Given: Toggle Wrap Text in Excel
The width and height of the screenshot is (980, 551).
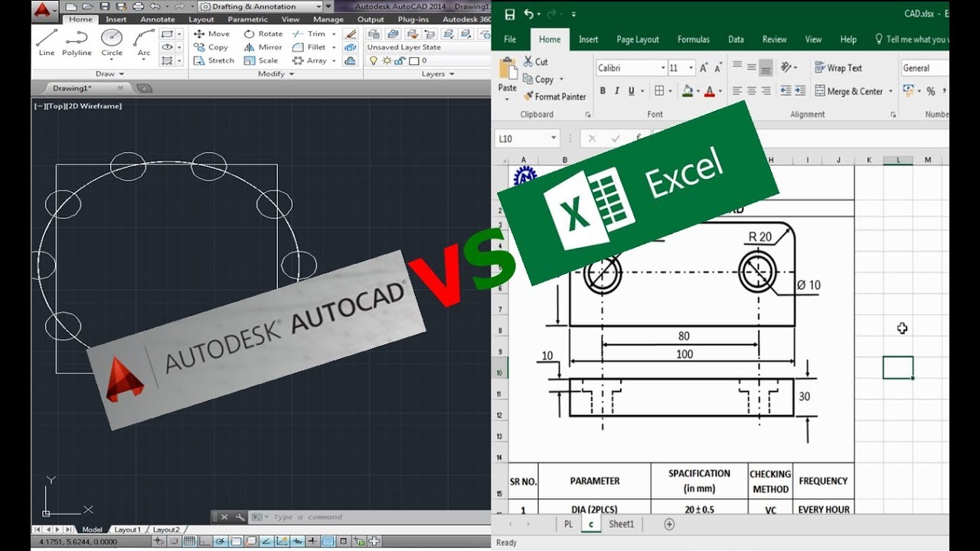Looking at the screenshot, I should 838,68.
